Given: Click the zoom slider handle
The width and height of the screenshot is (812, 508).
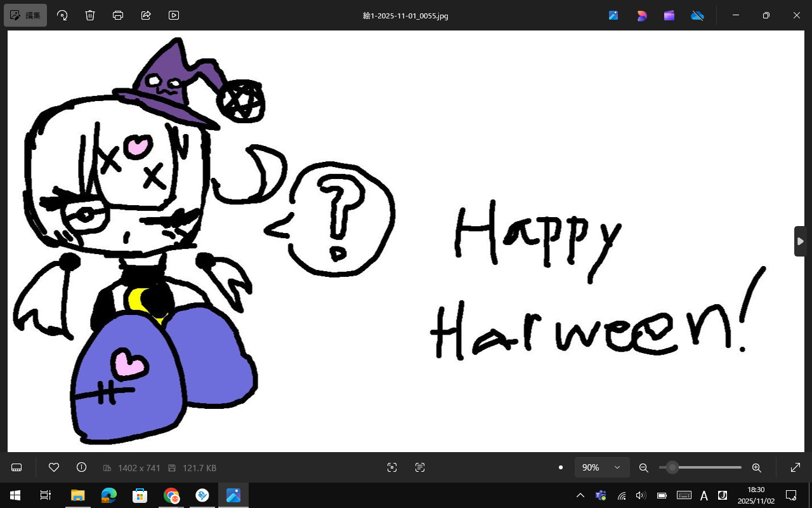Looking at the screenshot, I should click(x=672, y=467).
